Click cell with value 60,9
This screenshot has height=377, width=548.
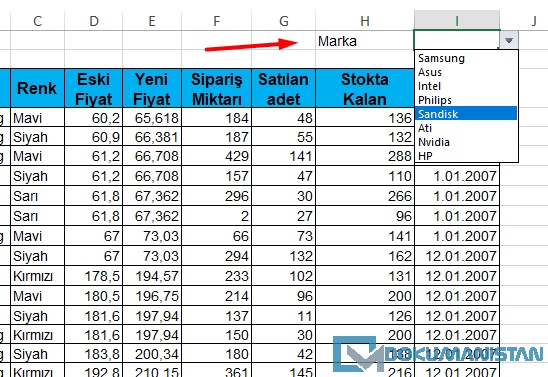[94, 137]
